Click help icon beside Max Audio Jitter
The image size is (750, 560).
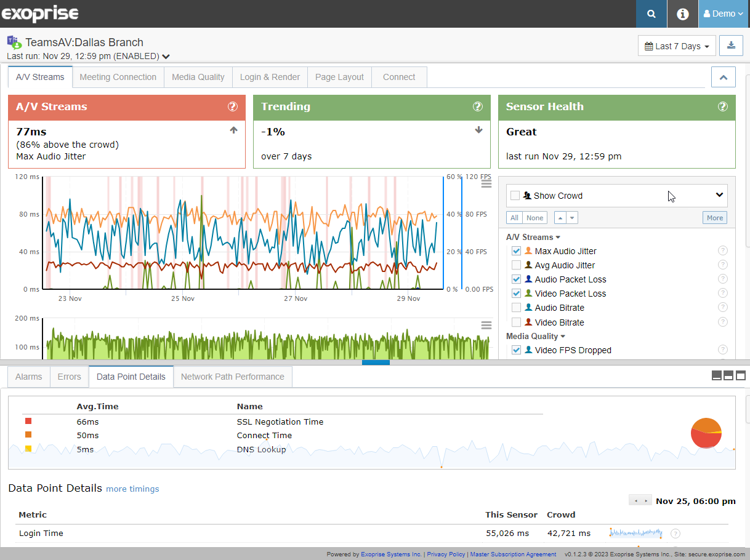(x=723, y=250)
